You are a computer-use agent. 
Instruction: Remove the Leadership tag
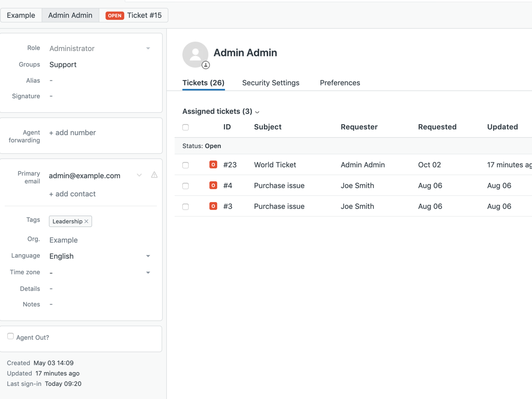(x=87, y=221)
